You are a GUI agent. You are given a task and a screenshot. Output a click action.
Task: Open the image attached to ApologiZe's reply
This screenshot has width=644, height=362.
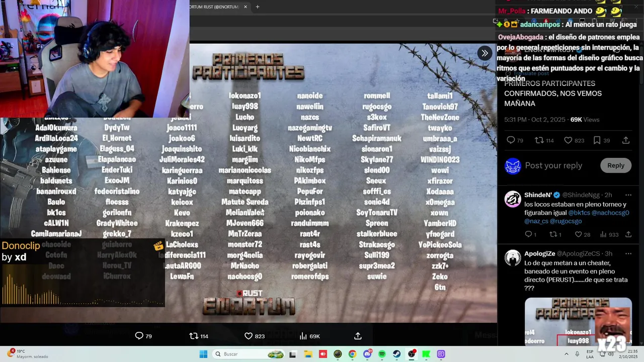(x=578, y=322)
